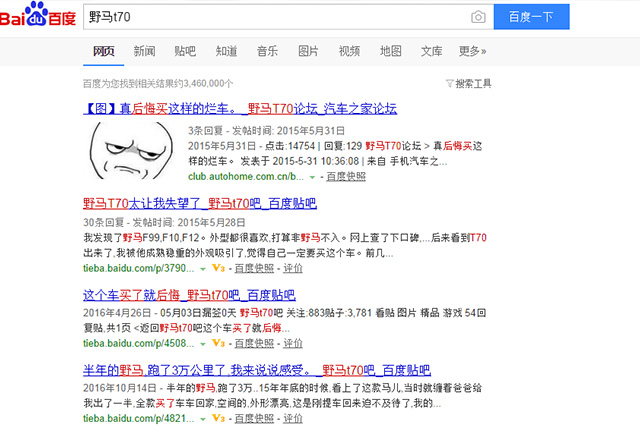Click V3 credibility badge on 野马T70太让我失望了 result
640x427 pixels.
point(216,268)
